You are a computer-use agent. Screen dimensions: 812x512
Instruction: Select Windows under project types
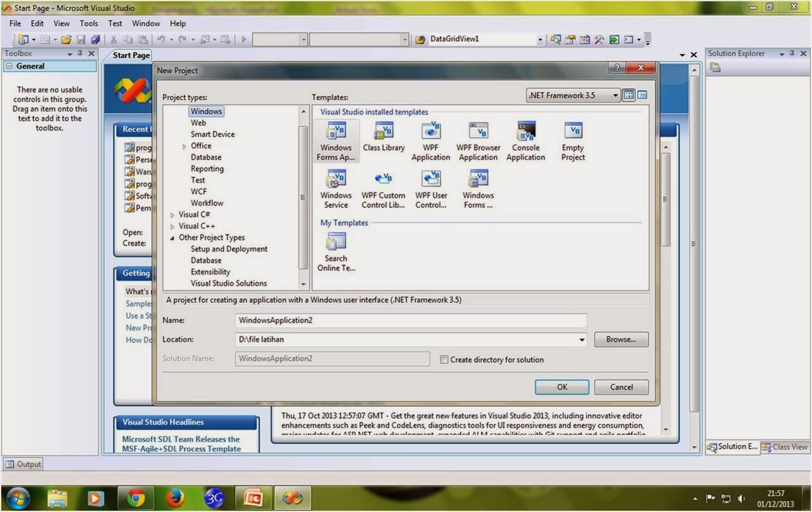coord(206,111)
